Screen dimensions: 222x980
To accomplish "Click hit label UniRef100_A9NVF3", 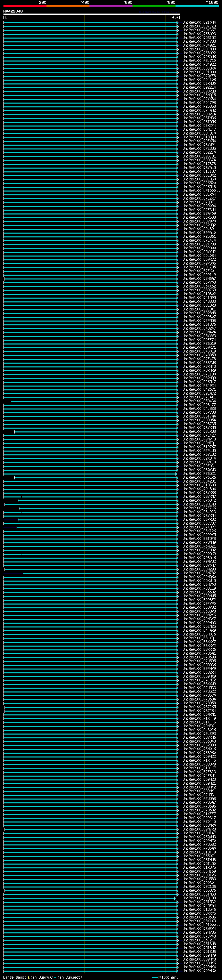I will (x=199, y=439).
